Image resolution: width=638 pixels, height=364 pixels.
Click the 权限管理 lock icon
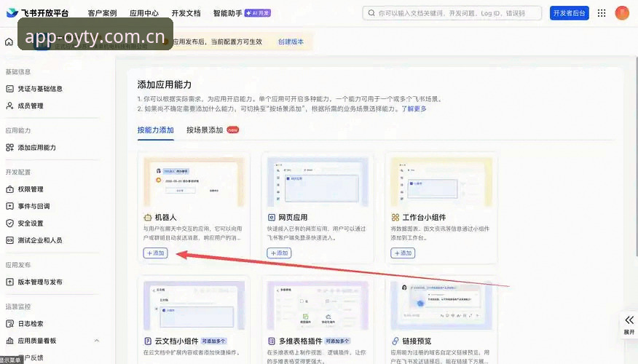(x=9, y=189)
